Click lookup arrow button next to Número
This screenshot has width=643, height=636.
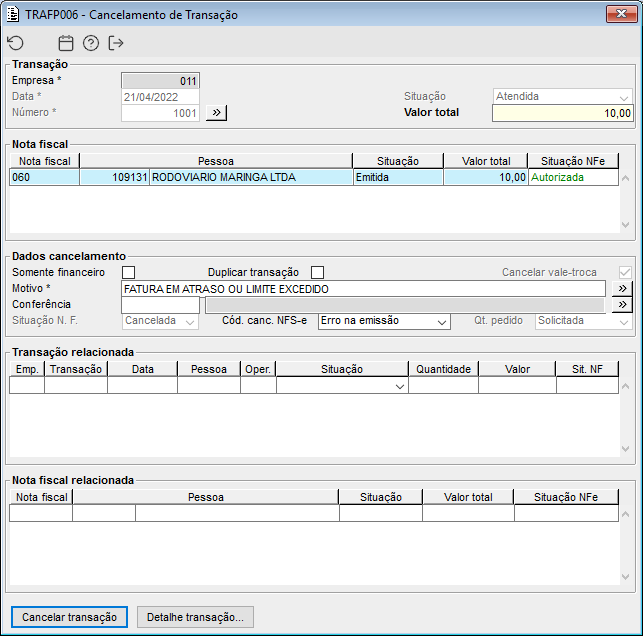click(x=217, y=112)
